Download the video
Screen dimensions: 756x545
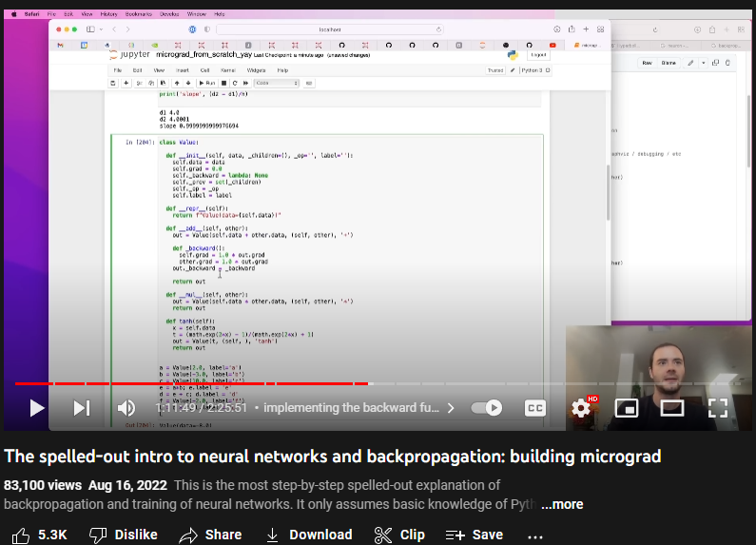click(x=309, y=535)
